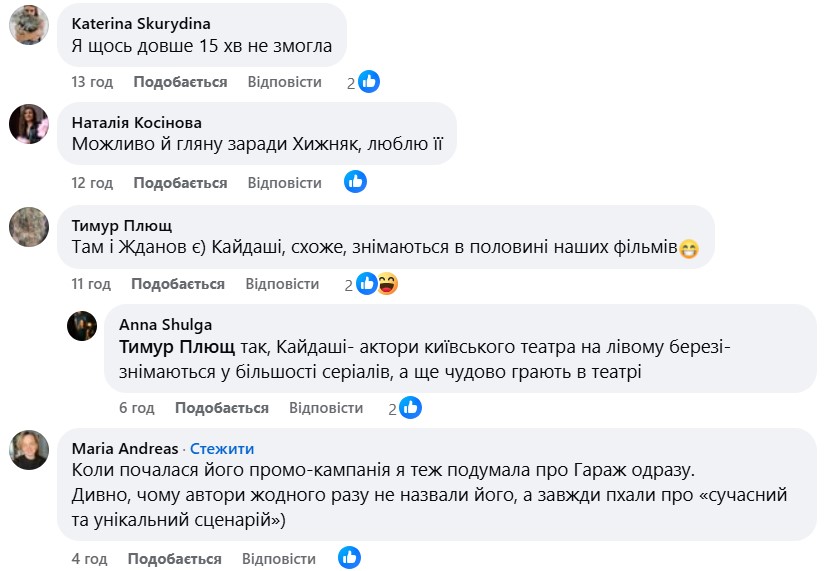Open Anna Shulga's profile avatar

[x=82, y=326]
